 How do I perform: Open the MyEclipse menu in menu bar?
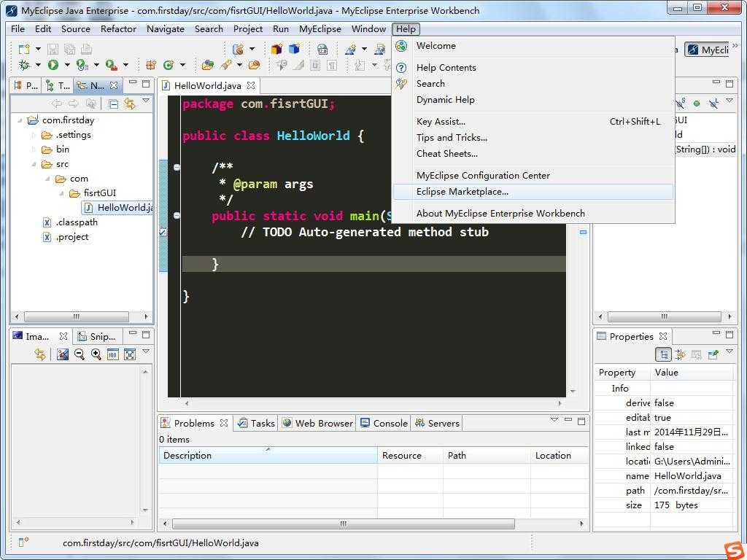point(320,29)
